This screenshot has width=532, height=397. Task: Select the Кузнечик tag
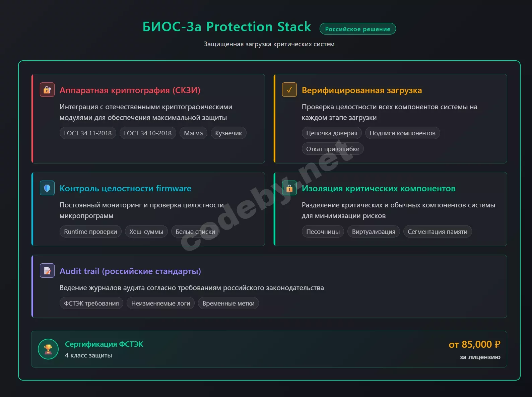pyautogui.click(x=228, y=133)
